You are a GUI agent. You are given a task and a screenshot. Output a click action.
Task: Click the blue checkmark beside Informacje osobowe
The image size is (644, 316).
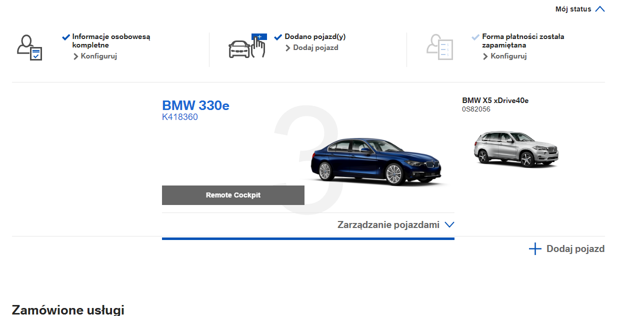tap(66, 37)
